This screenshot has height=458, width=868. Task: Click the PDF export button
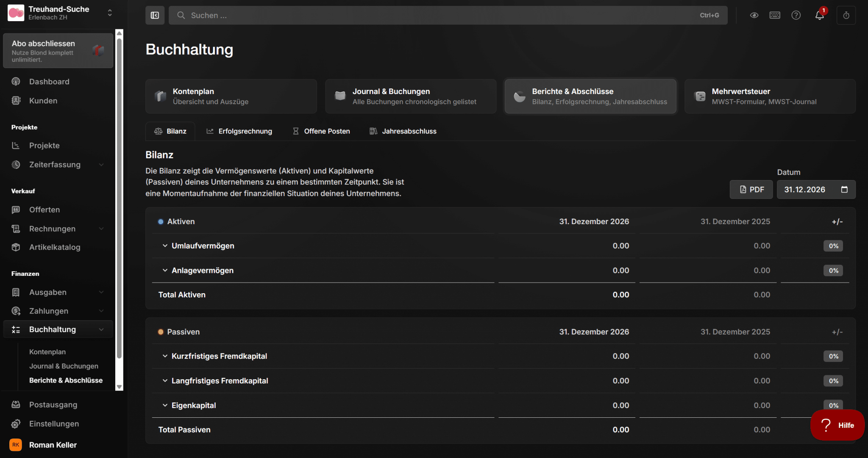[751, 189]
